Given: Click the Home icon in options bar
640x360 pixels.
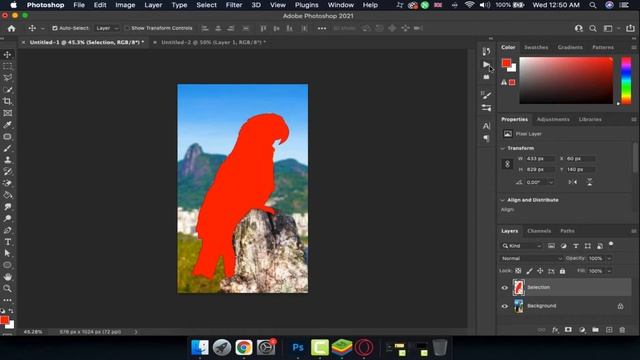Looking at the screenshot, I should (11, 28).
